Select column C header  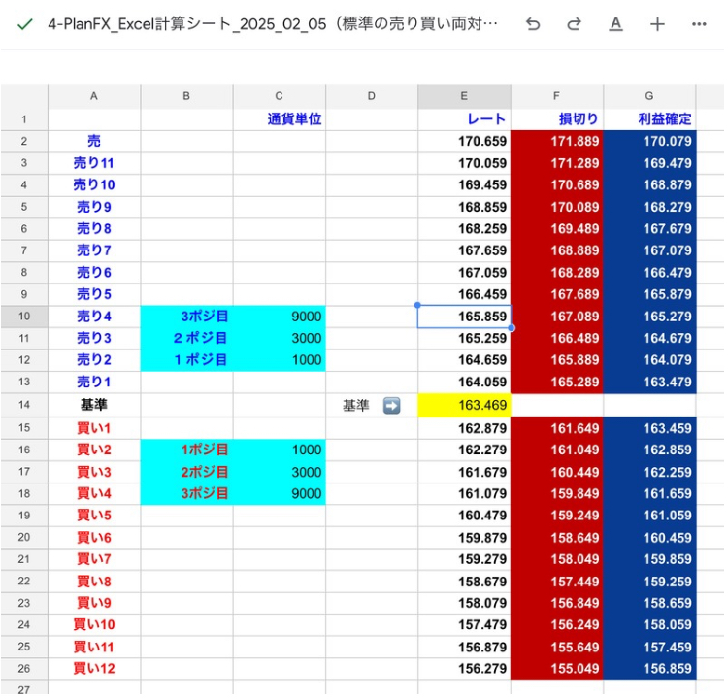tap(279, 96)
